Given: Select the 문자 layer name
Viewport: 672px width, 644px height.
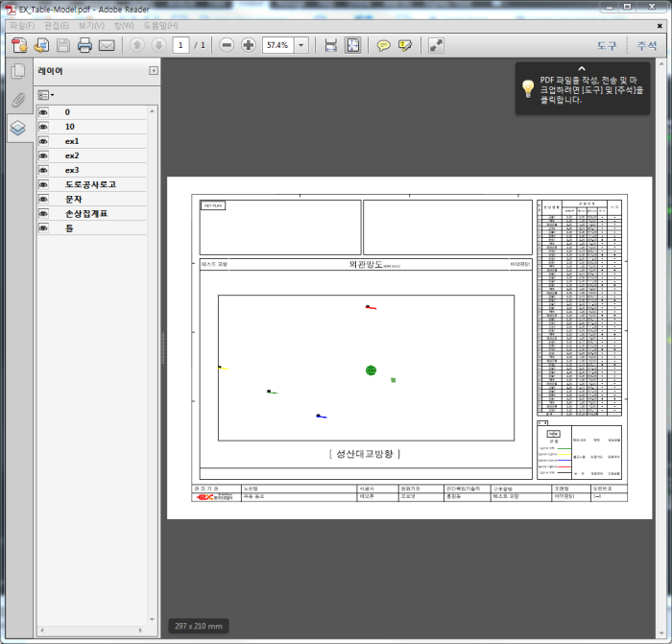Looking at the screenshot, I should click(x=73, y=200).
